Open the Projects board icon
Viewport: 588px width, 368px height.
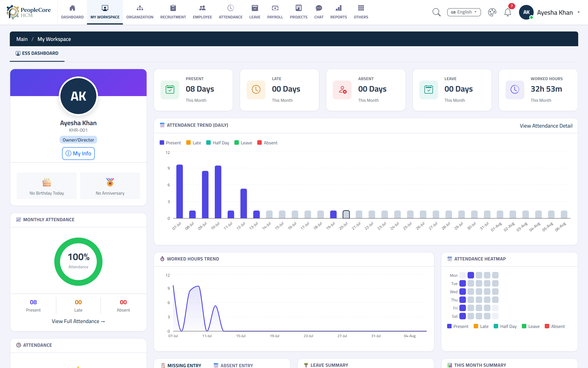pos(298,8)
